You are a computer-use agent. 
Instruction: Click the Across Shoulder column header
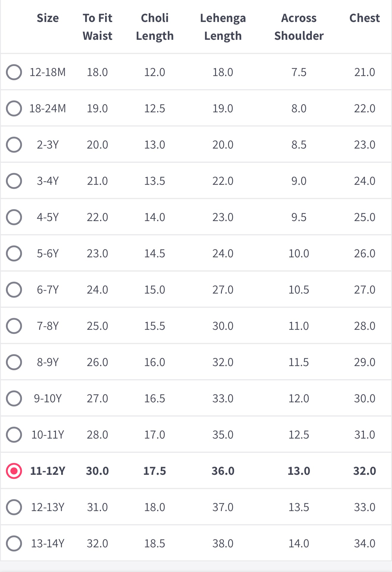(x=299, y=27)
